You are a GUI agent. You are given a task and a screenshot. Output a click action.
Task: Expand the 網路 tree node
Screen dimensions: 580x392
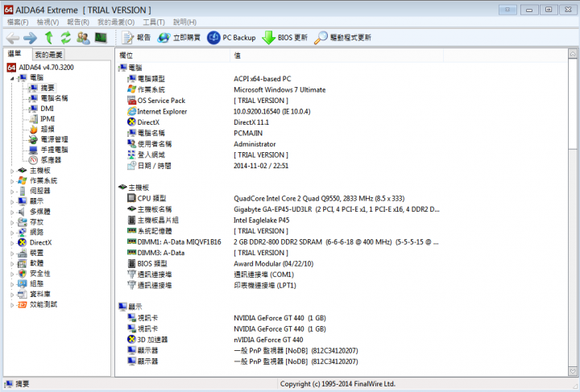pos(12,233)
